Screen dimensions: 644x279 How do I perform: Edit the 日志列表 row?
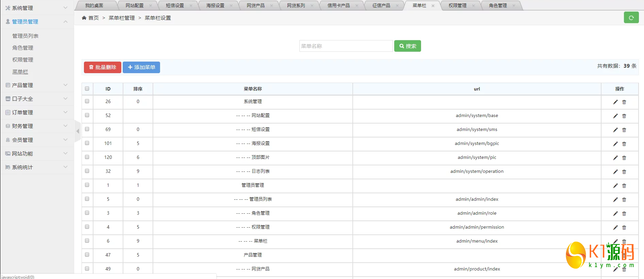pos(615,172)
